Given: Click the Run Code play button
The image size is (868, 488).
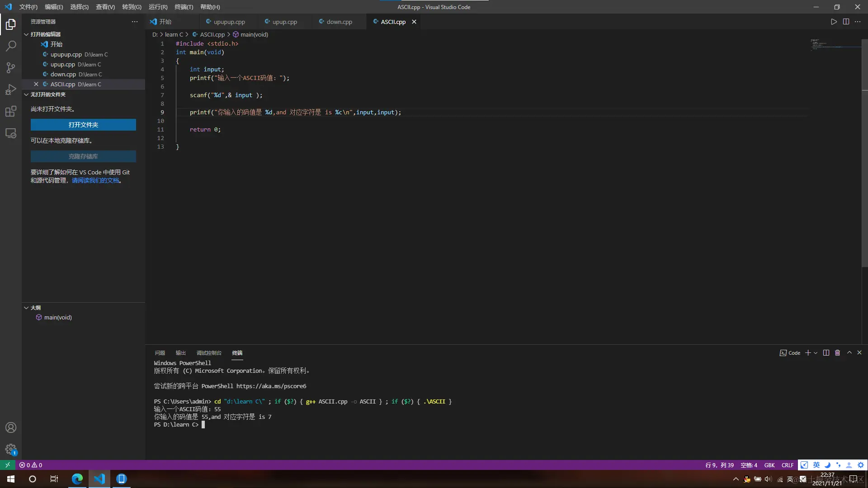Looking at the screenshot, I should pyautogui.click(x=834, y=22).
